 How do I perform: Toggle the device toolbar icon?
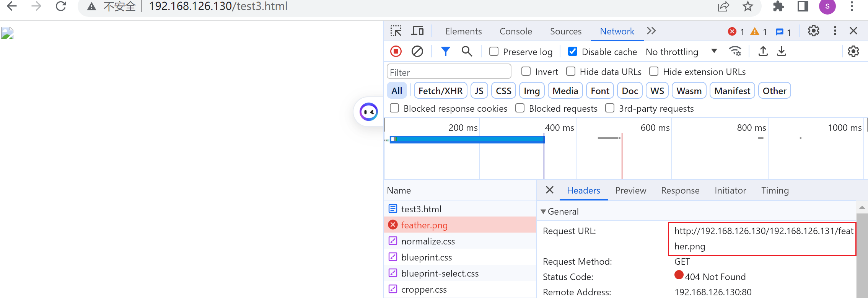(417, 31)
